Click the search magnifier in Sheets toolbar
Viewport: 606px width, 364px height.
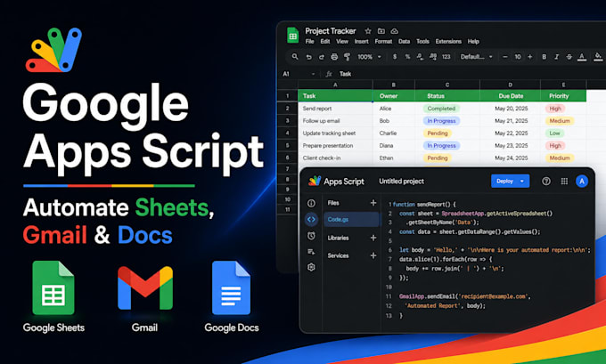tap(295, 57)
